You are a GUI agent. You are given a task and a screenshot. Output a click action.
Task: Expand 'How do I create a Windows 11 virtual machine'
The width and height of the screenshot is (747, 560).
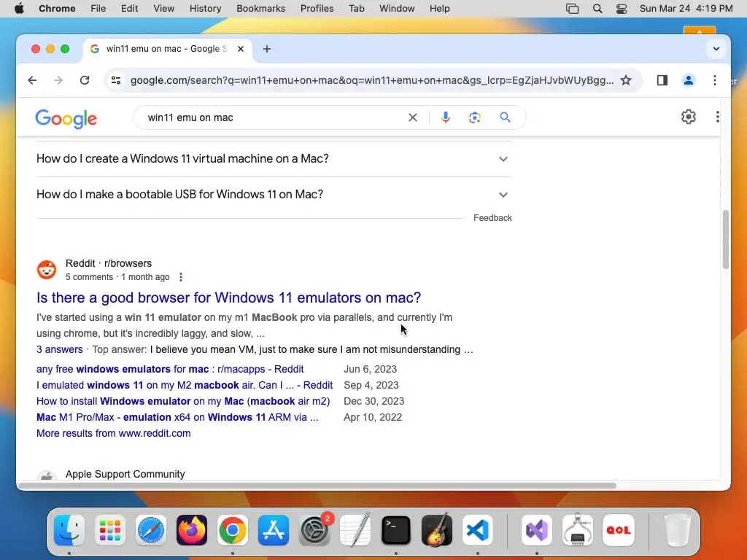pos(274,158)
